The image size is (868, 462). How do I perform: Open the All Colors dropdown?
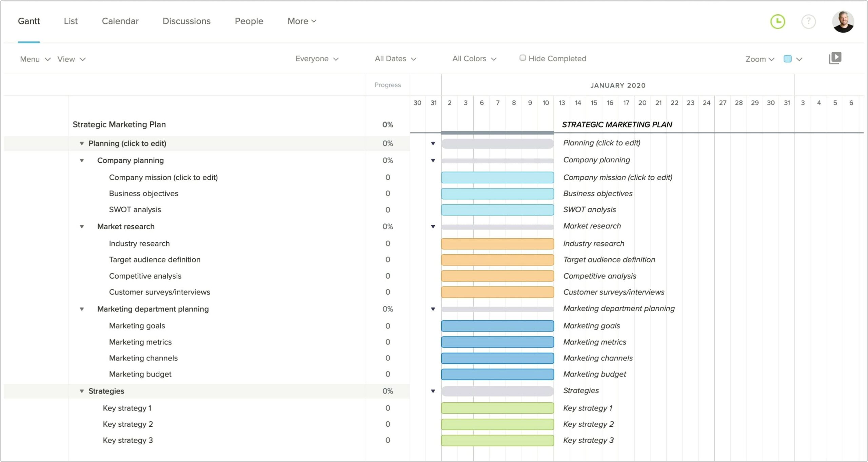(474, 59)
